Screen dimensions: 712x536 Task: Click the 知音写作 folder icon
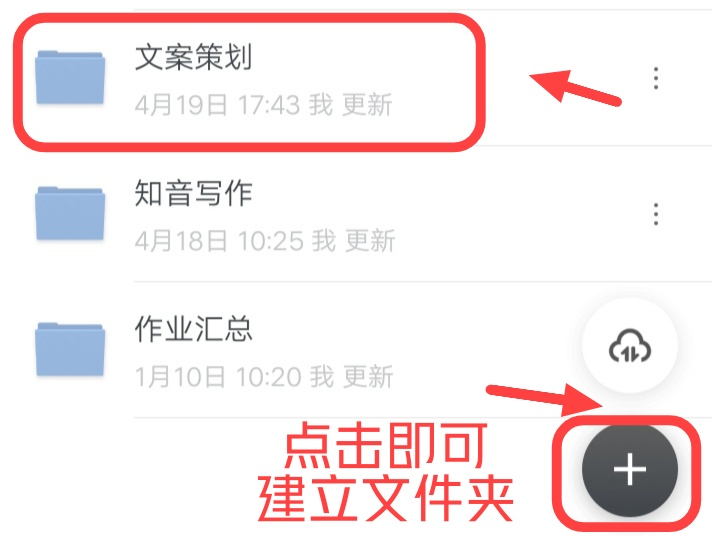(70, 213)
